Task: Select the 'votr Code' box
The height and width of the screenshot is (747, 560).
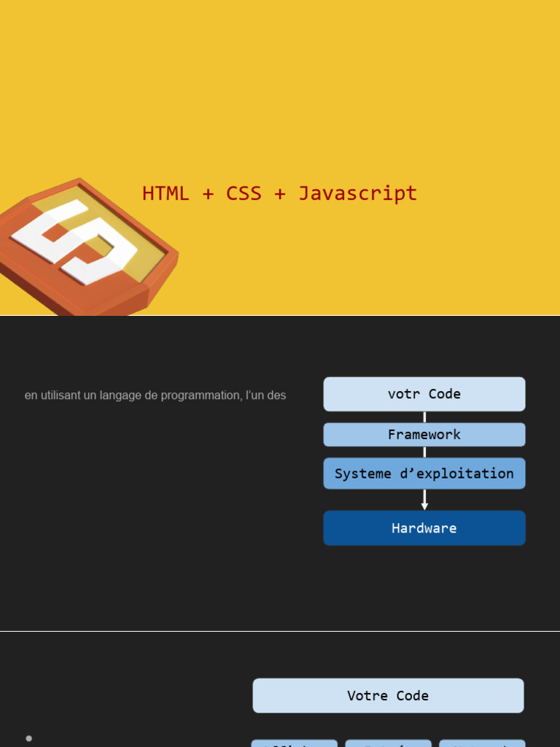Action: pos(424,394)
